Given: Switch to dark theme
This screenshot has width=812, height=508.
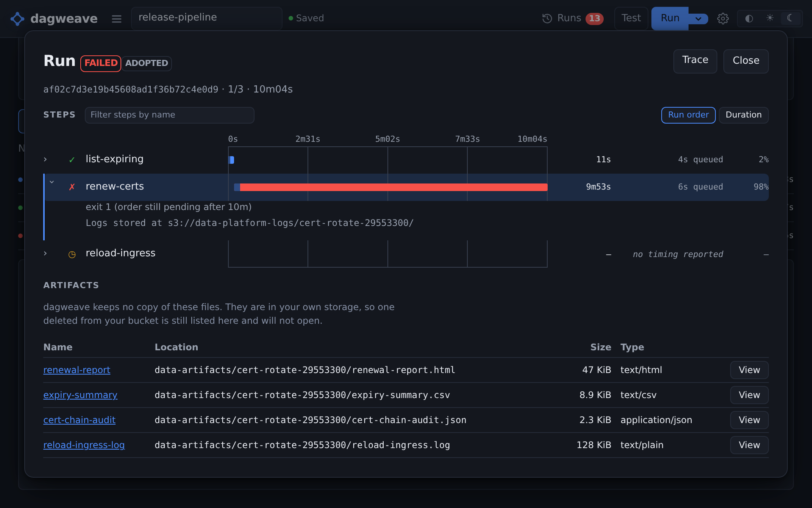Looking at the screenshot, I should tap(790, 18).
